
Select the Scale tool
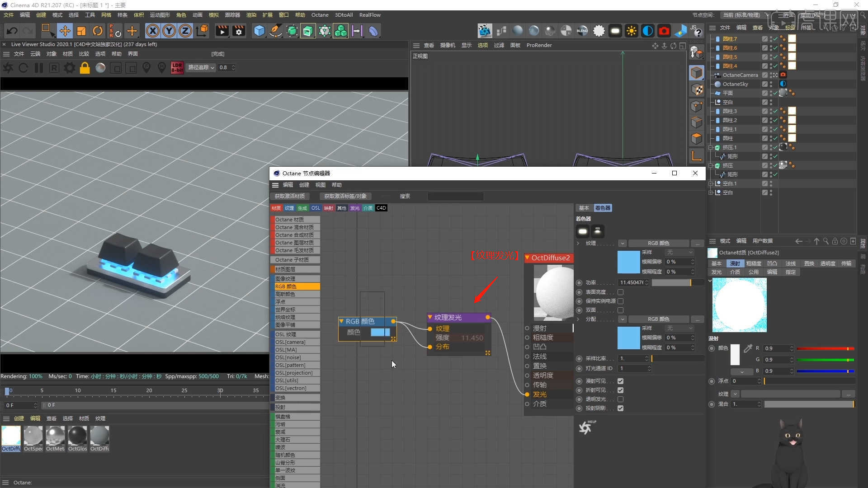pos(81,31)
